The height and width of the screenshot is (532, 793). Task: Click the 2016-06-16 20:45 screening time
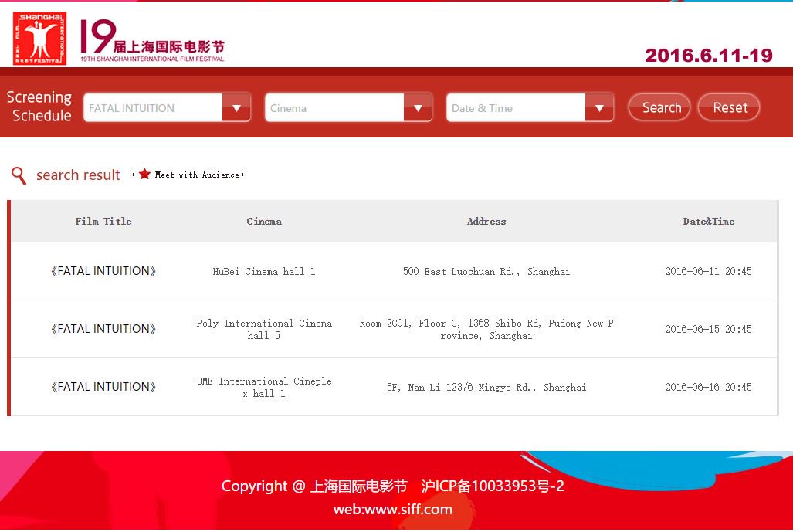click(x=709, y=387)
